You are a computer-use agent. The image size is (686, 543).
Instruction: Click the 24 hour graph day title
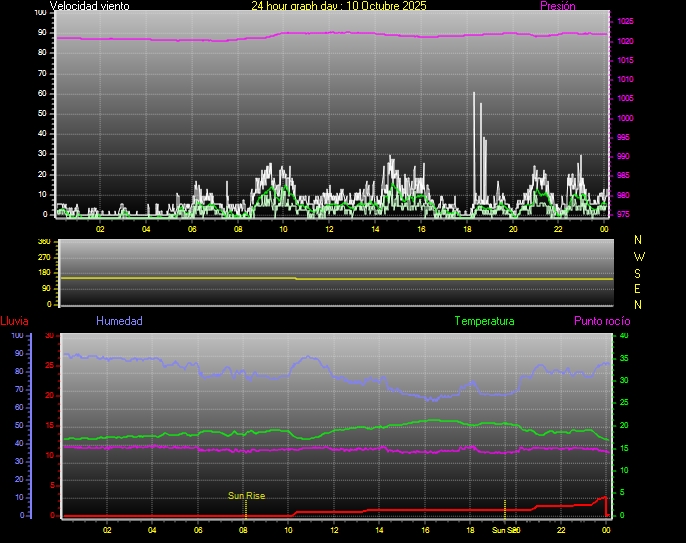pyautogui.click(x=338, y=6)
